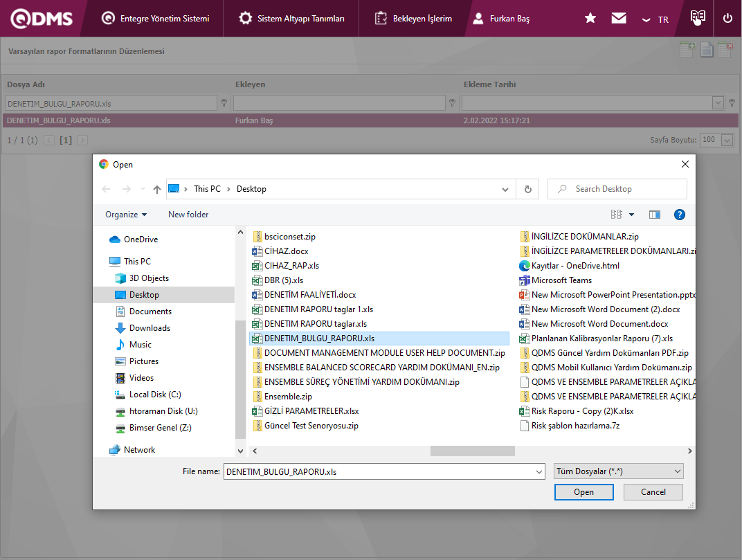Open Furkan Baş user menu
The height and width of the screenshot is (560, 742).
coord(501,19)
